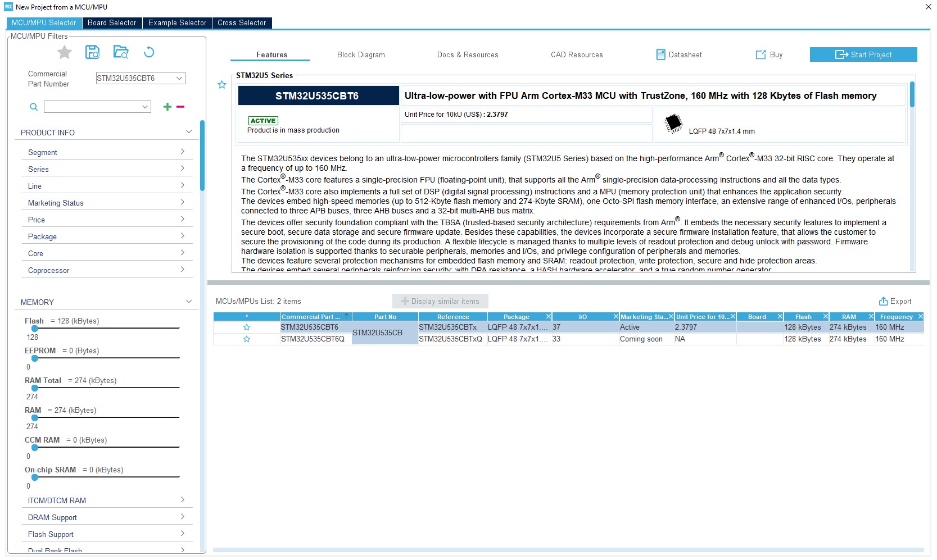Click the EEPROM slider handle
Image resolution: width=937 pixels, height=560 pixels.
coord(35,358)
